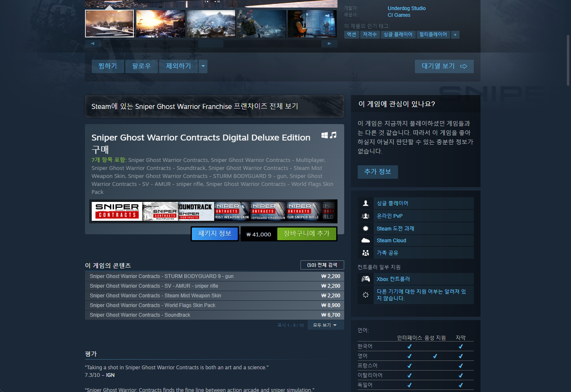Click the single player person icon
Viewport: 571px width, 392px height.
point(366,203)
